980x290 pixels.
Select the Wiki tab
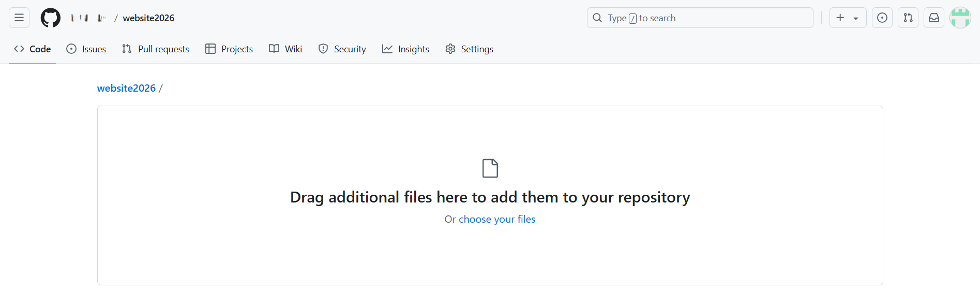pos(285,49)
